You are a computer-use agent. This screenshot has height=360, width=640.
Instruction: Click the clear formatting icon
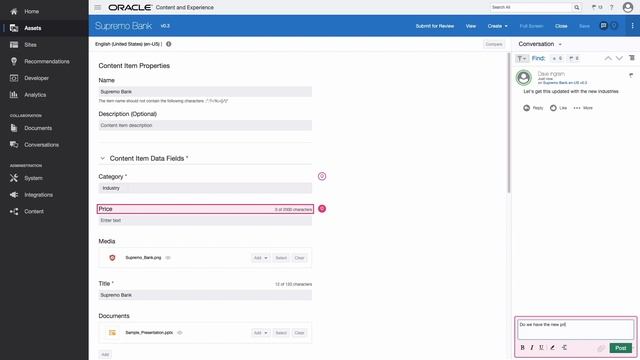click(x=564, y=348)
